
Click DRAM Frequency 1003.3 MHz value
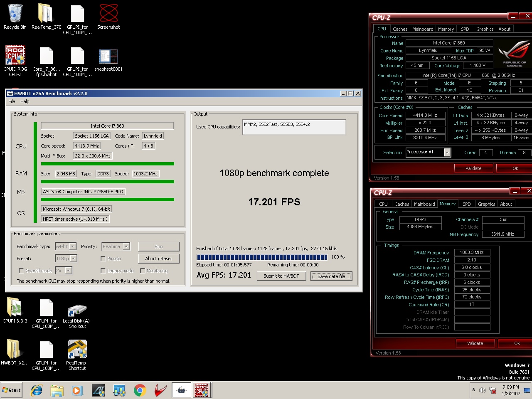(x=472, y=252)
